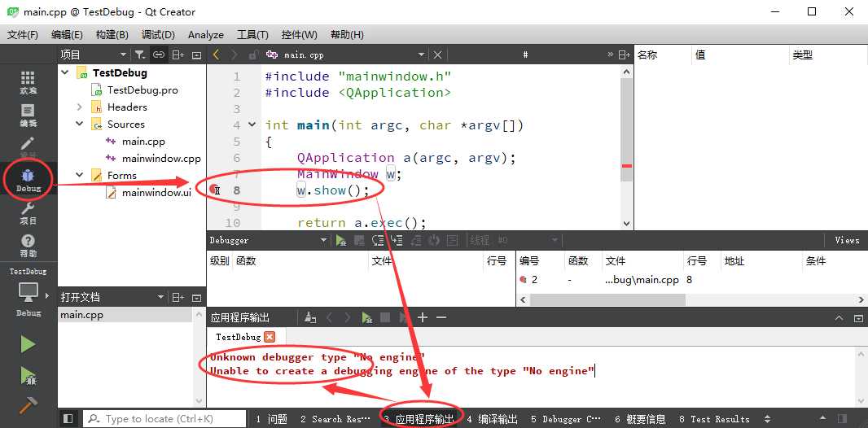The width and height of the screenshot is (868, 428).
Task: Zoom out application output text with minus
Action: [x=441, y=317]
